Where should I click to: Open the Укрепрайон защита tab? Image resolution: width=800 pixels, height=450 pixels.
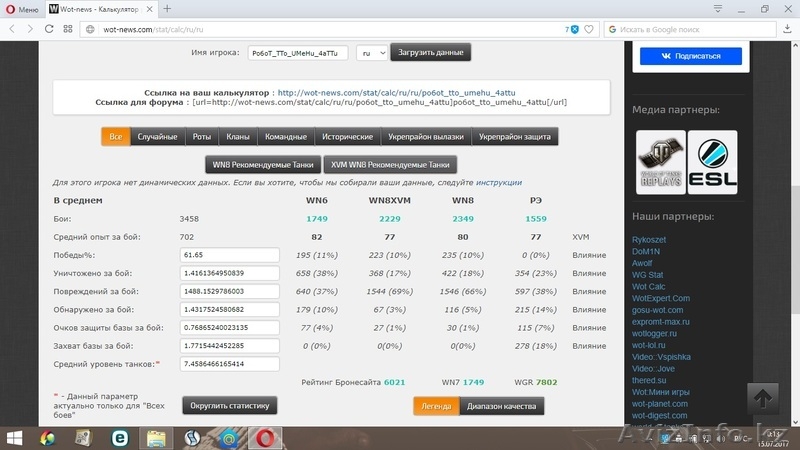point(513,136)
